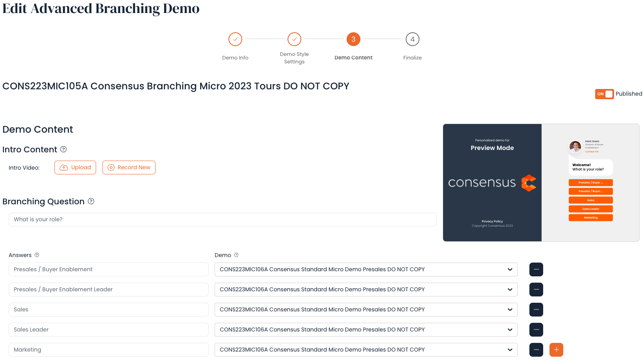644x361 pixels.
Task: Open demo dropdown for Presales / Buyer Enablement
Action: coord(366,269)
